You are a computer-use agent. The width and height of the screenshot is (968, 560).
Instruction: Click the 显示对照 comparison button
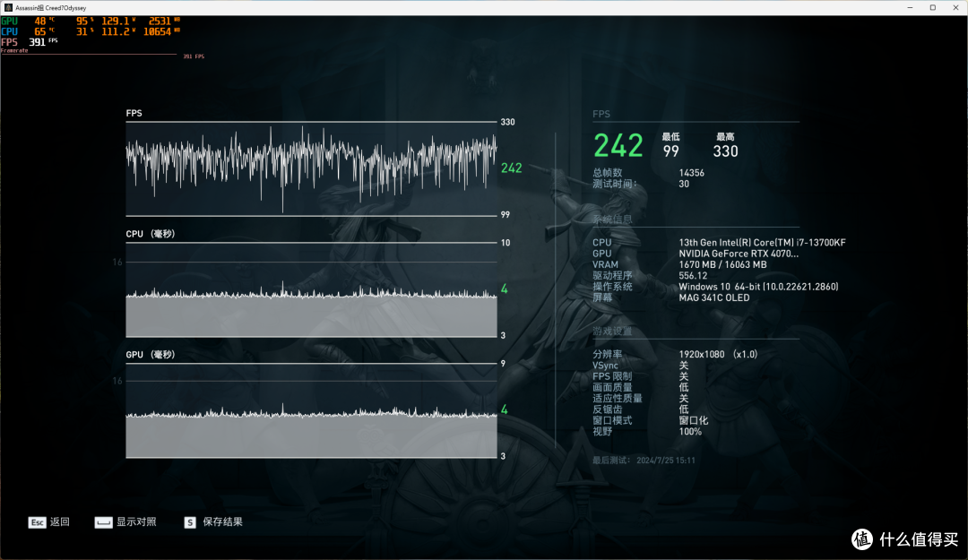[125, 522]
